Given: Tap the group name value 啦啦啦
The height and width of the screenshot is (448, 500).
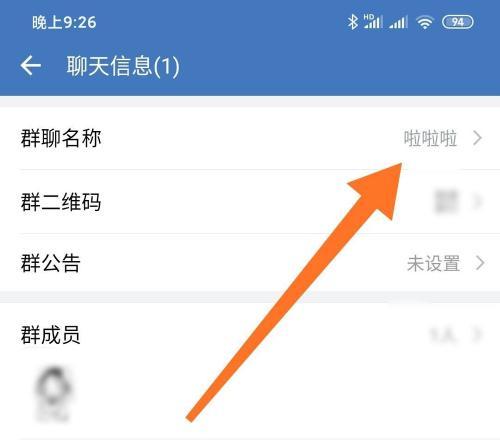Looking at the screenshot, I should coord(430,138).
